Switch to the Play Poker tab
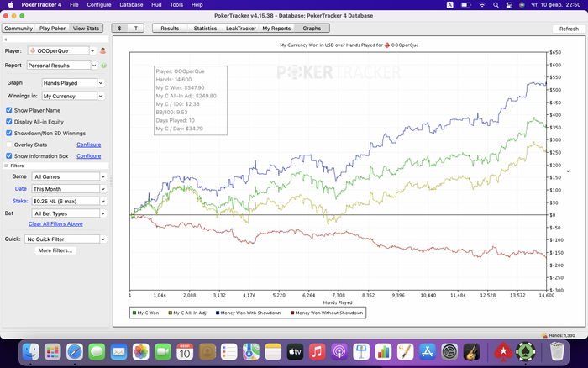The image size is (588, 368). tap(52, 28)
